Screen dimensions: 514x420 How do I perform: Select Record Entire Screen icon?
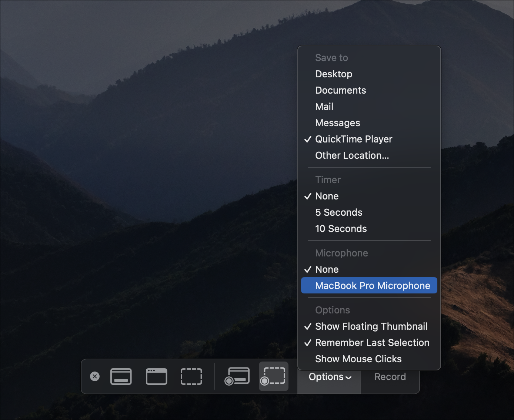pos(237,376)
